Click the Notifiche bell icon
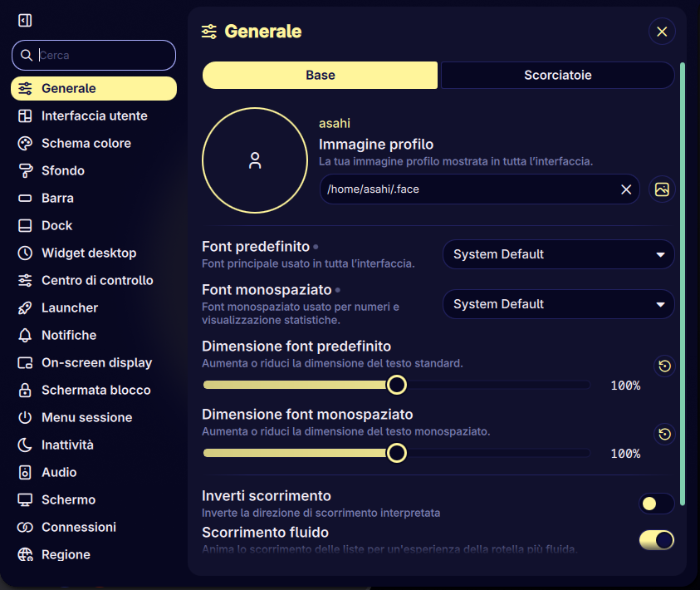The image size is (700, 590). coord(25,335)
